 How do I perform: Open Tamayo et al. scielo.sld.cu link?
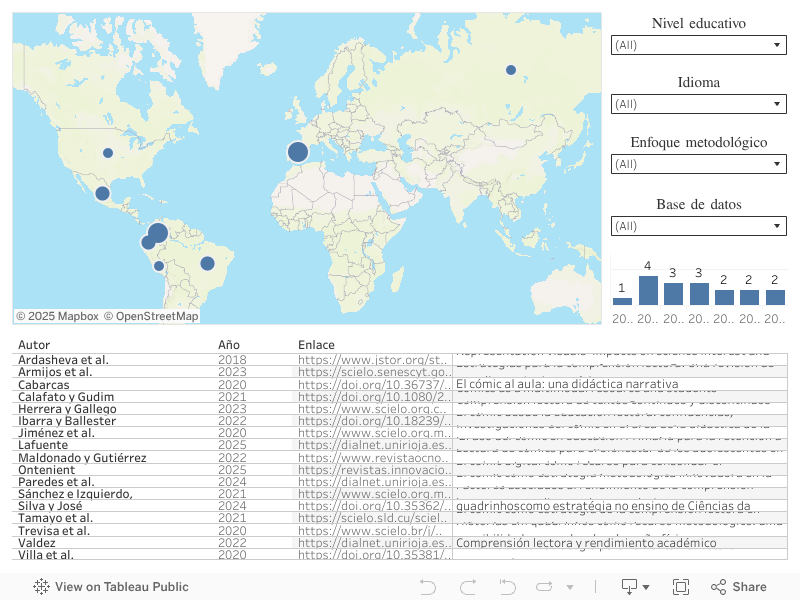click(374, 518)
